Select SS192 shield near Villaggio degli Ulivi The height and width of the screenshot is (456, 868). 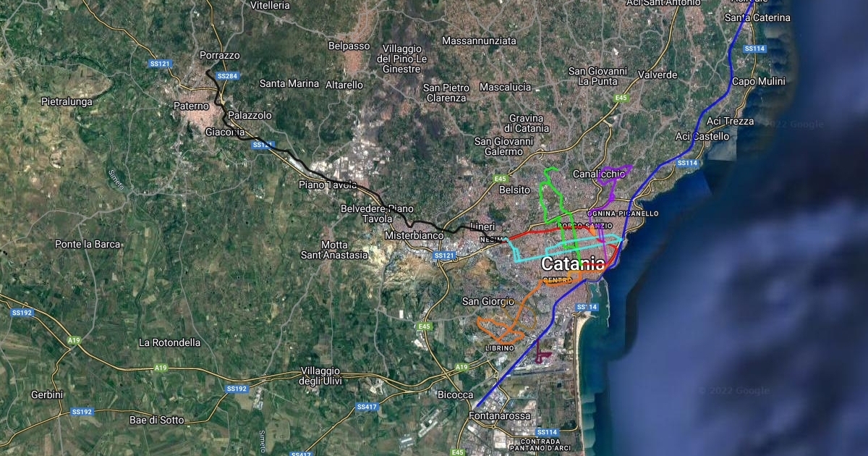pyautogui.click(x=237, y=389)
